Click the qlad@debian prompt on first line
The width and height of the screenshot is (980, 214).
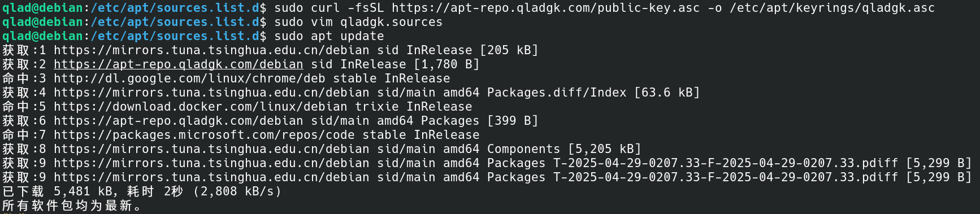42,8
